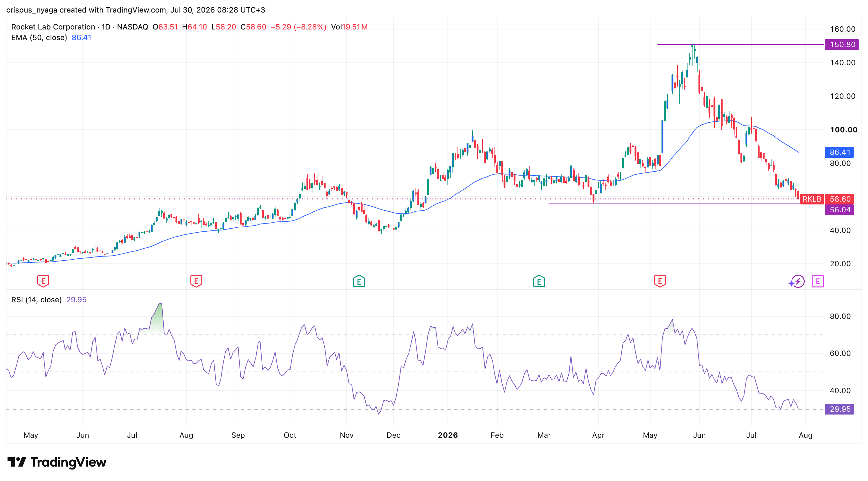Click the red earnings marker near May 2025
This screenshot has height=481, width=868.
pos(43,281)
